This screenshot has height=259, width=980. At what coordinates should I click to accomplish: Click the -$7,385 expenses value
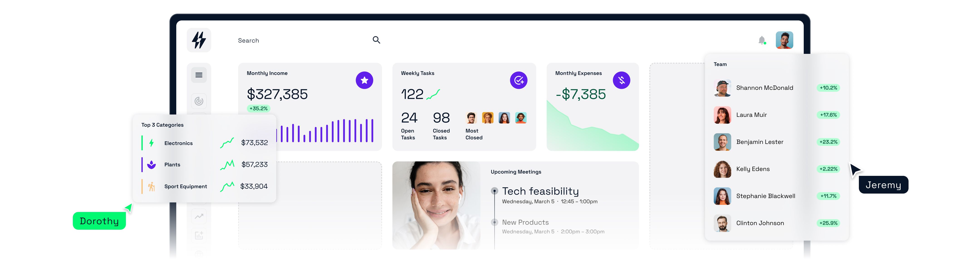581,94
